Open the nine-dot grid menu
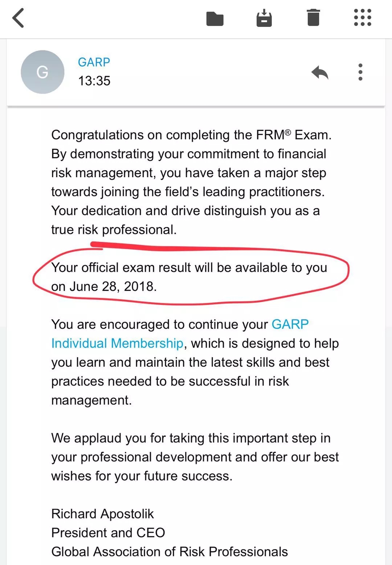 [362, 18]
